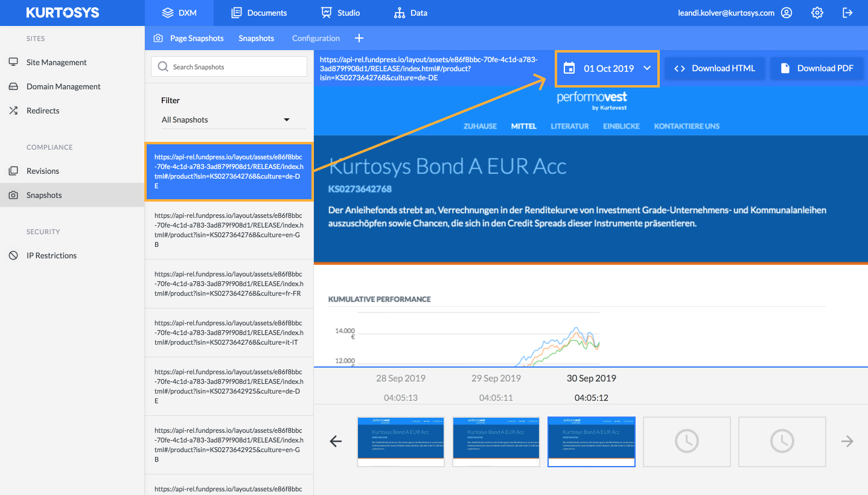Click the Page Snapshots camera icon
The width and height of the screenshot is (868, 495).
coord(158,38)
